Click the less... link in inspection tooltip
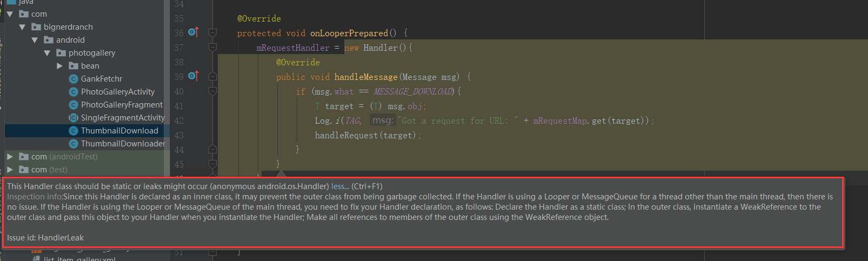Viewport: 868px width, 261px height. (x=340, y=186)
